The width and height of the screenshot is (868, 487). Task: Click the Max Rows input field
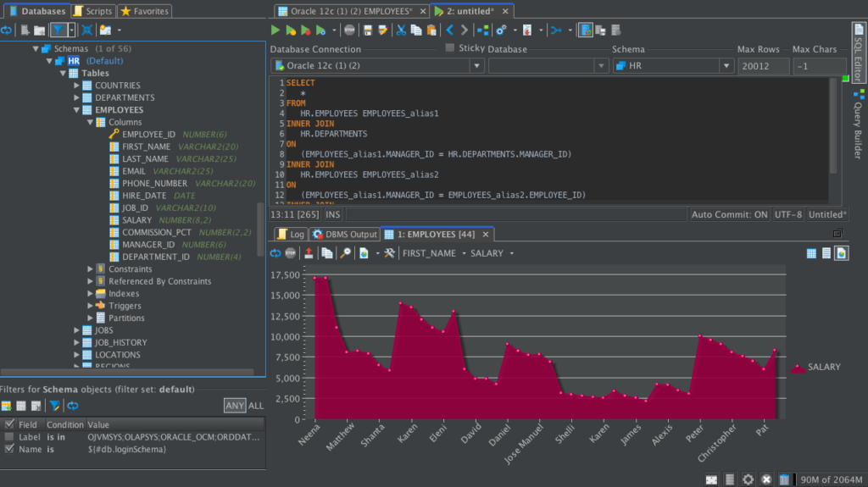point(763,66)
